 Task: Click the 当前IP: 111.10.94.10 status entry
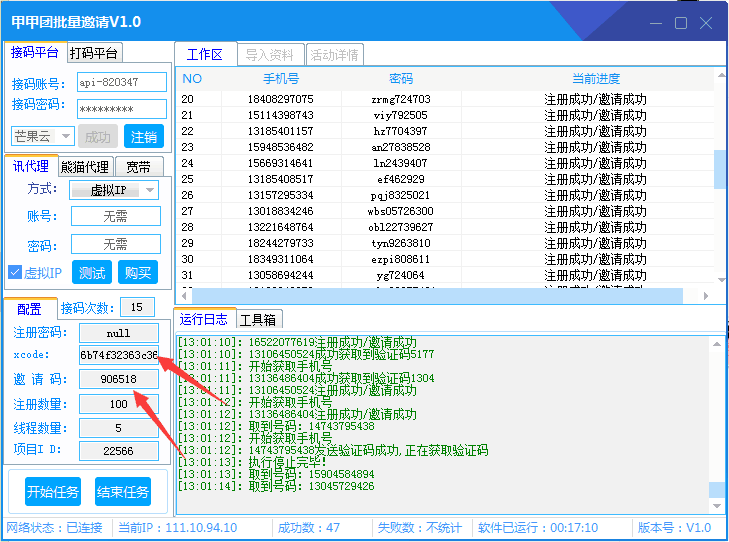coord(178,528)
